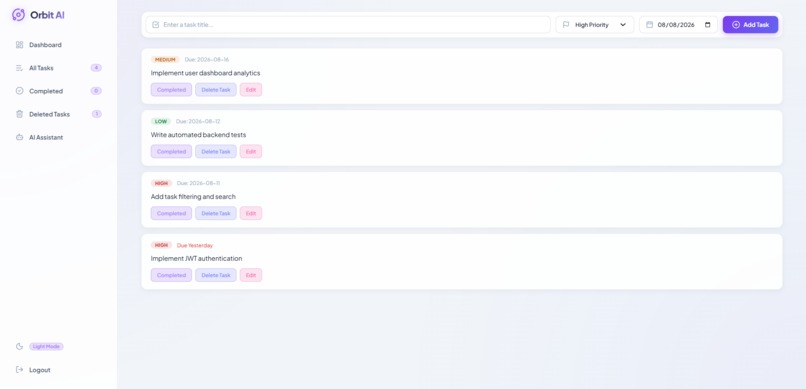806x389 pixels.
Task: Click HIGH tag on task filtering card
Action: 161,183
